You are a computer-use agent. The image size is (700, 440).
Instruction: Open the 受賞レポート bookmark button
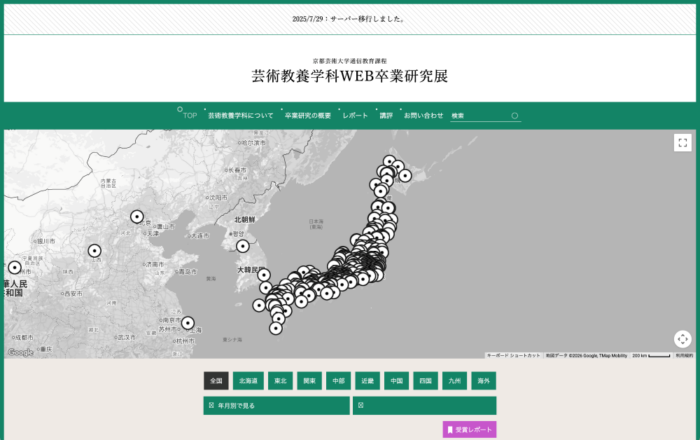tap(469, 429)
